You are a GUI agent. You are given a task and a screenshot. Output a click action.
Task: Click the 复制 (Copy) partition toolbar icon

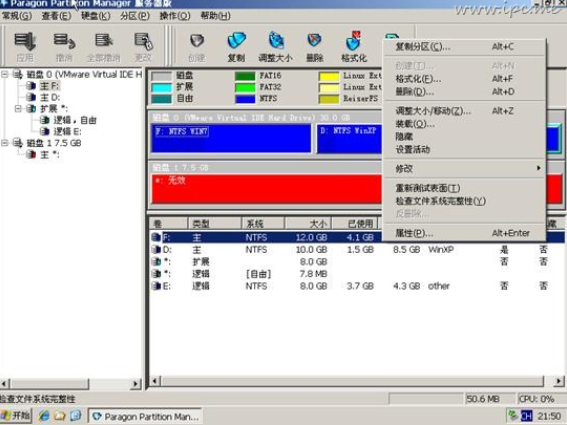click(236, 47)
